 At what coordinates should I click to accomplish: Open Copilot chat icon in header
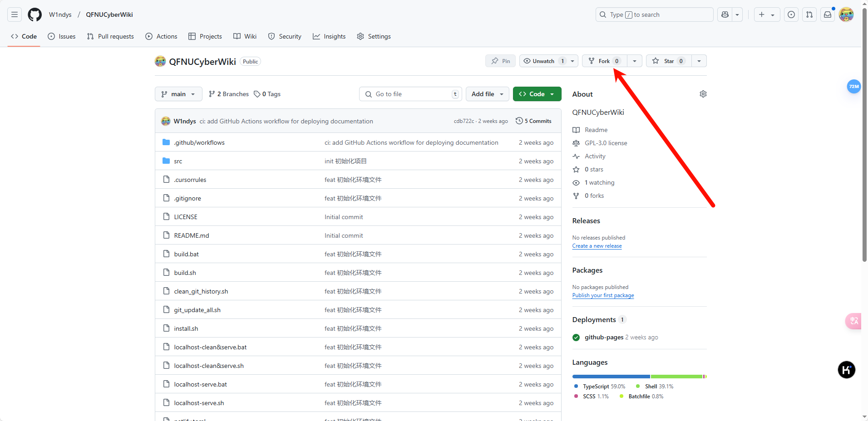(725, 15)
